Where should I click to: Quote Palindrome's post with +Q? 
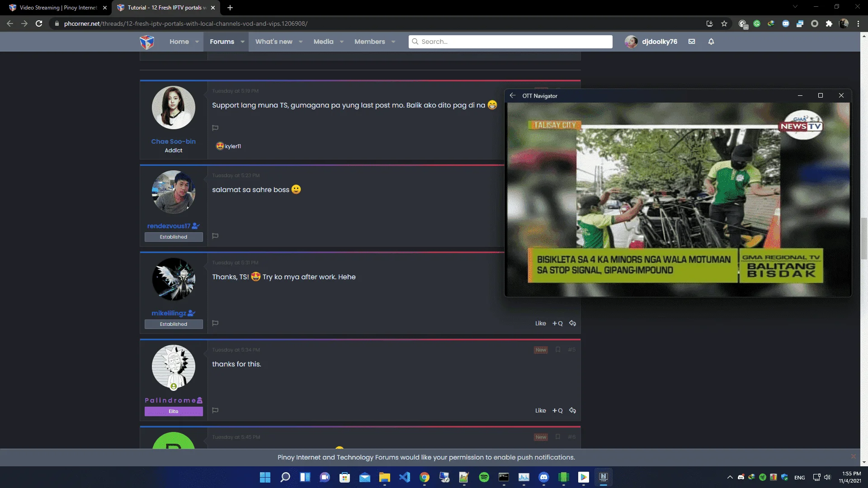(557, 410)
